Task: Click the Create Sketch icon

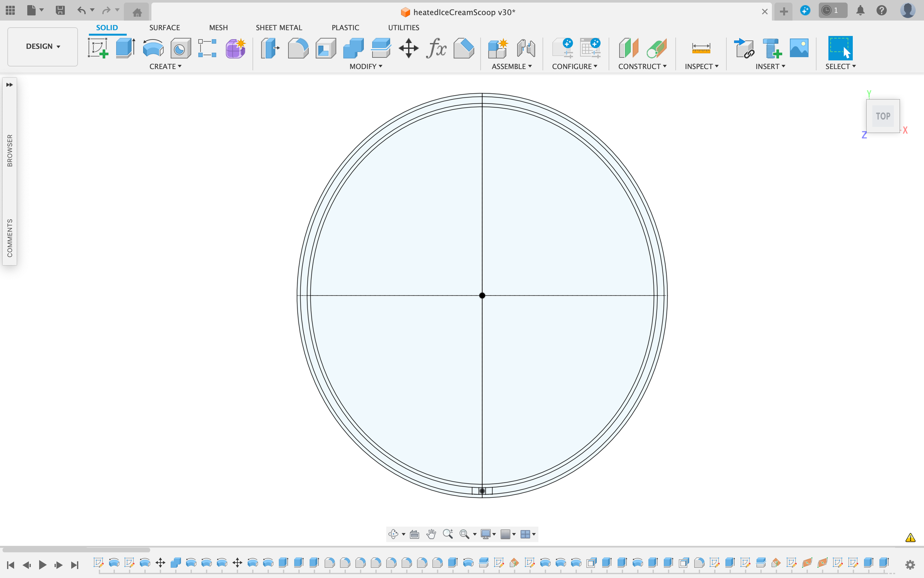Action: (x=98, y=48)
